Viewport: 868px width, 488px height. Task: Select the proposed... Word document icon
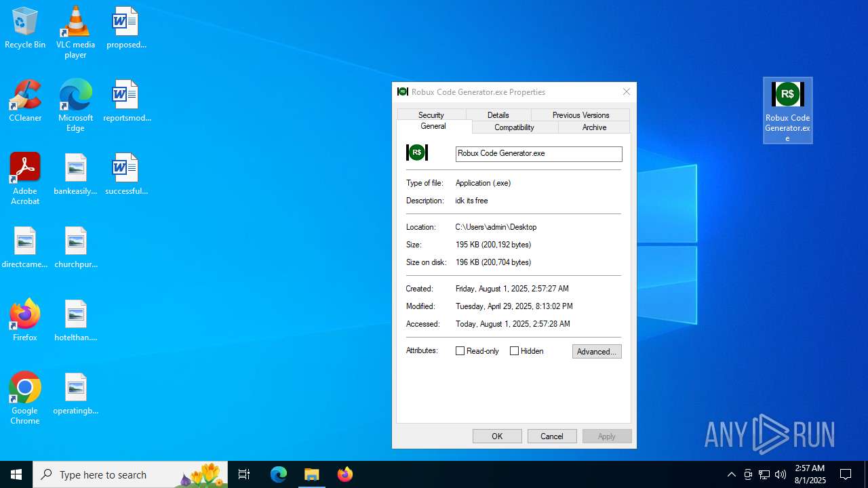(x=126, y=28)
